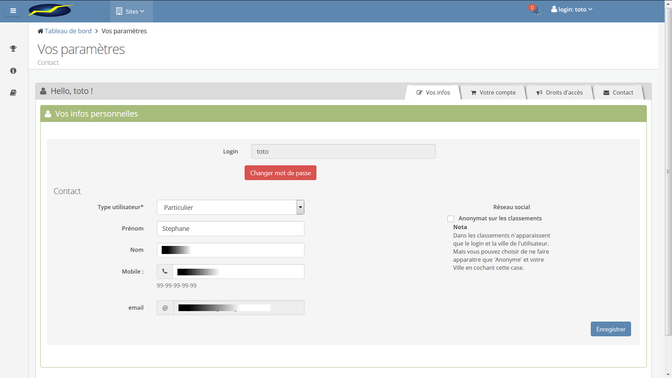Click the blue and yellow site logo

(51, 10)
